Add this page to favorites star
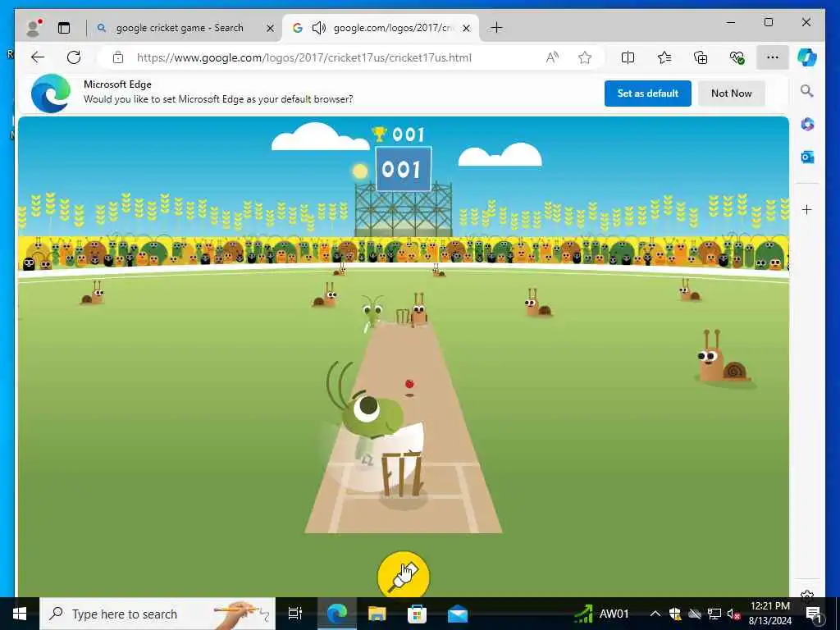This screenshot has width=840, height=630. coord(584,57)
